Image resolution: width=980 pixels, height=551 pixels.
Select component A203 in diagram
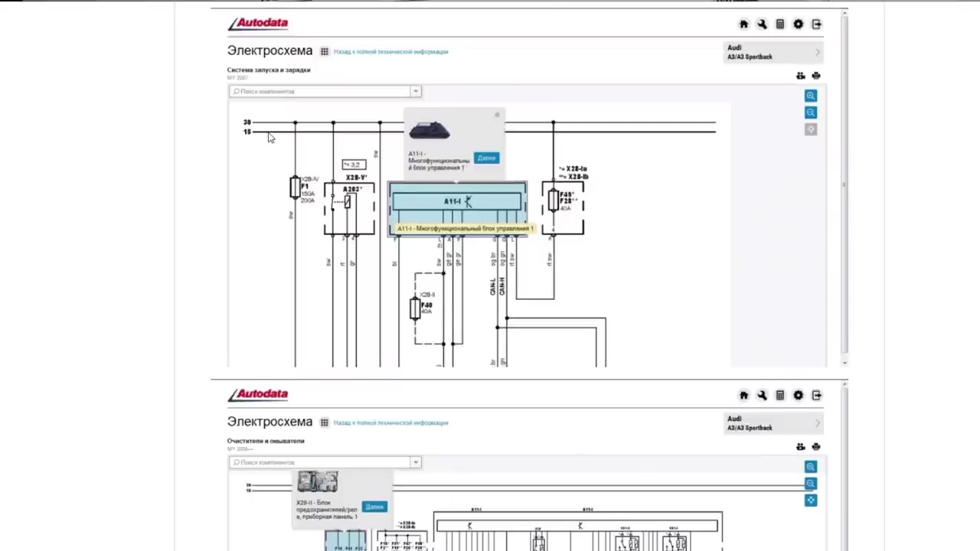(x=349, y=208)
